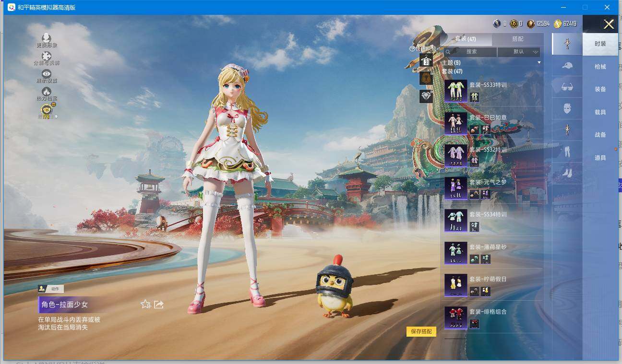Open the 分解与拆解 puzzle-piece icon
The image size is (622, 364).
47,56
